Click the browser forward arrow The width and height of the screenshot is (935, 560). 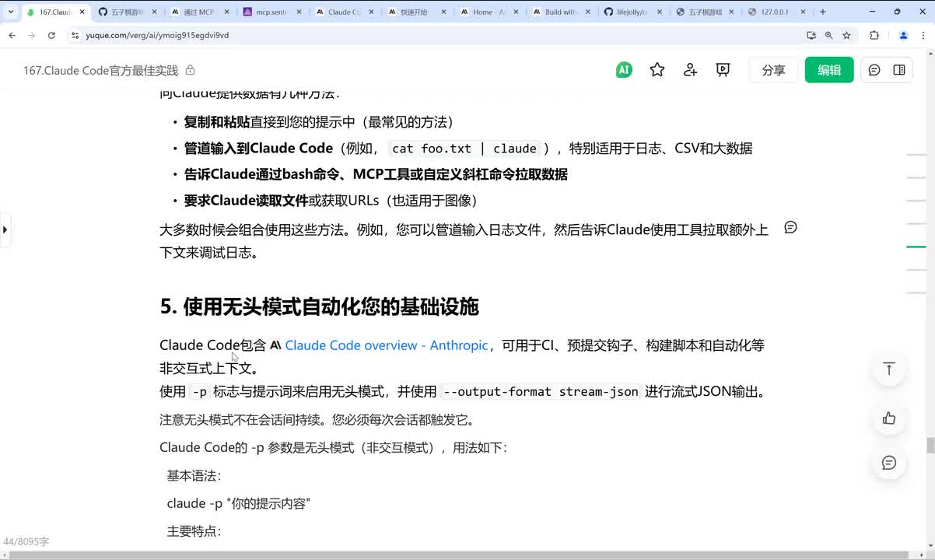coord(32,35)
